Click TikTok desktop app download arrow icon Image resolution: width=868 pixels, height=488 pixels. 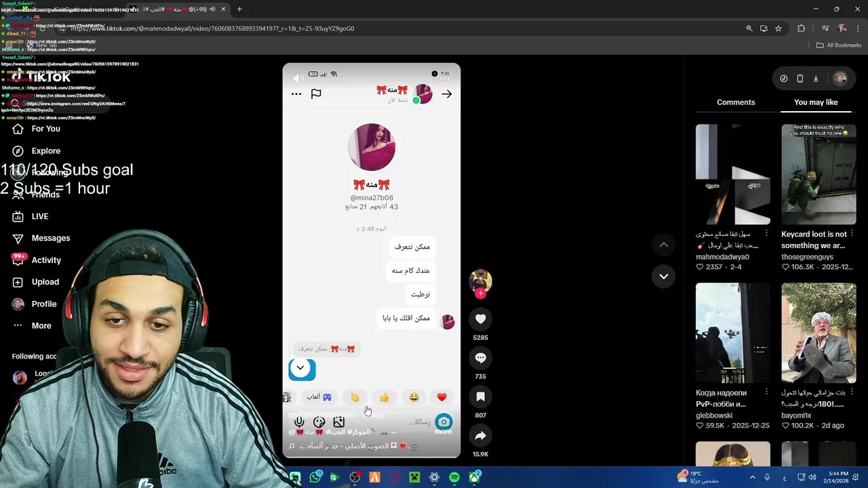click(x=816, y=79)
